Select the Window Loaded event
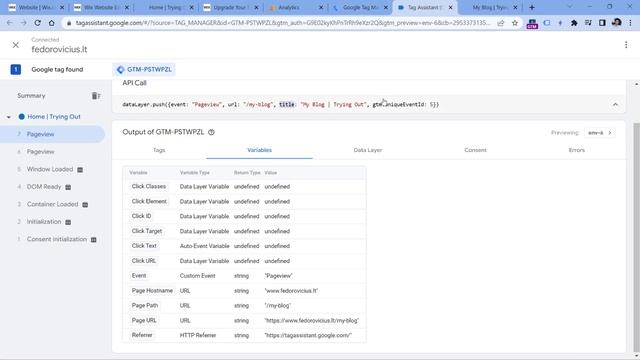640x360 pixels. [x=50, y=169]
